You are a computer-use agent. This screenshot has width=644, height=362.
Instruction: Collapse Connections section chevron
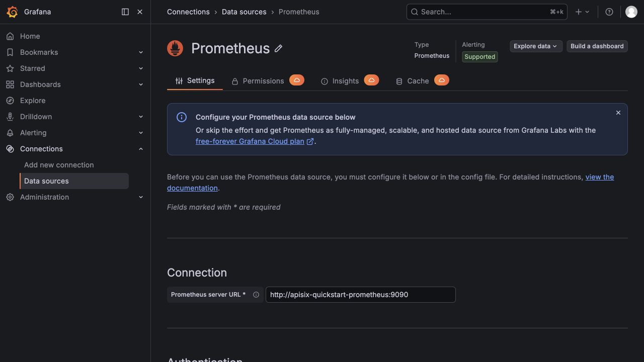point(141,149)
